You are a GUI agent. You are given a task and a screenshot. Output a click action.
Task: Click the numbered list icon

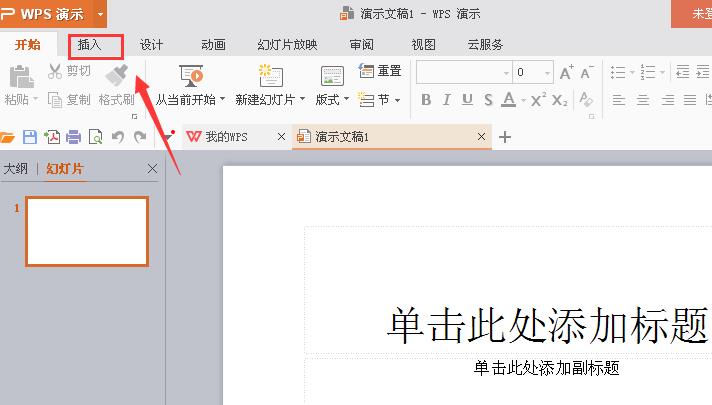pyautogui.click(x=648, y=72)
